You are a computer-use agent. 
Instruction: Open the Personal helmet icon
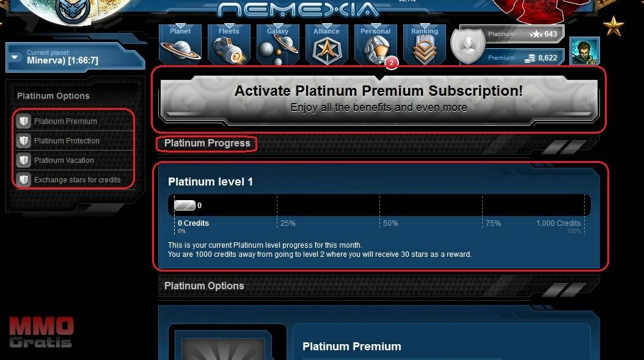tap(375, 44)
